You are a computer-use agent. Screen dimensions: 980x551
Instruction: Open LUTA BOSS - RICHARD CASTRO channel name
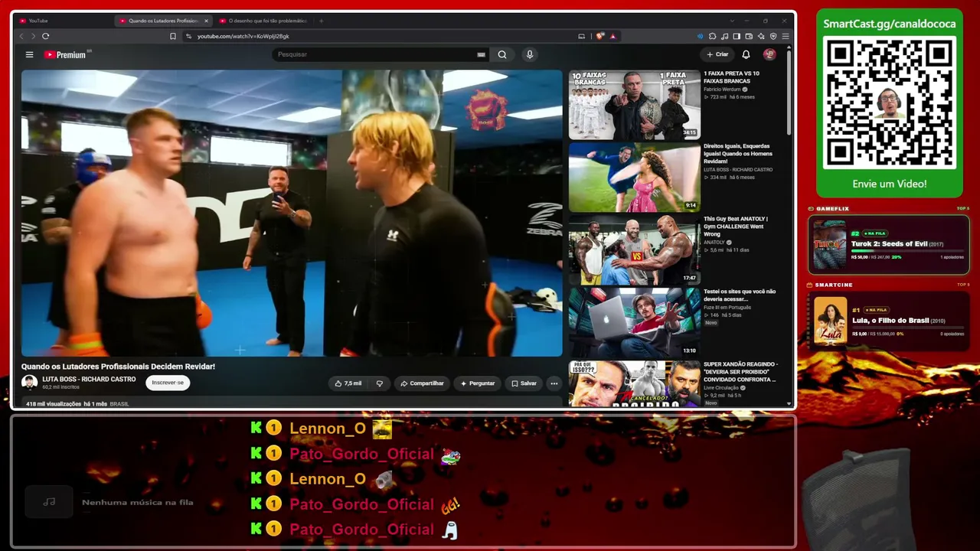coord(89,379)
